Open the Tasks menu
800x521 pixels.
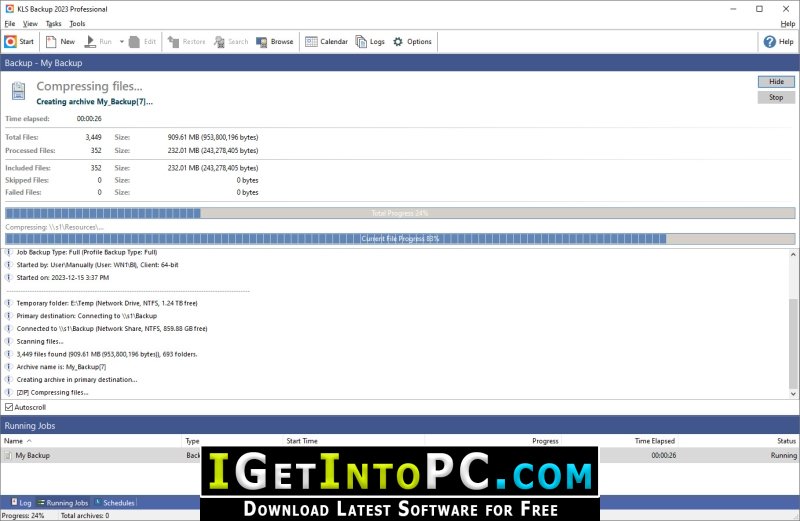click(53, 23)
